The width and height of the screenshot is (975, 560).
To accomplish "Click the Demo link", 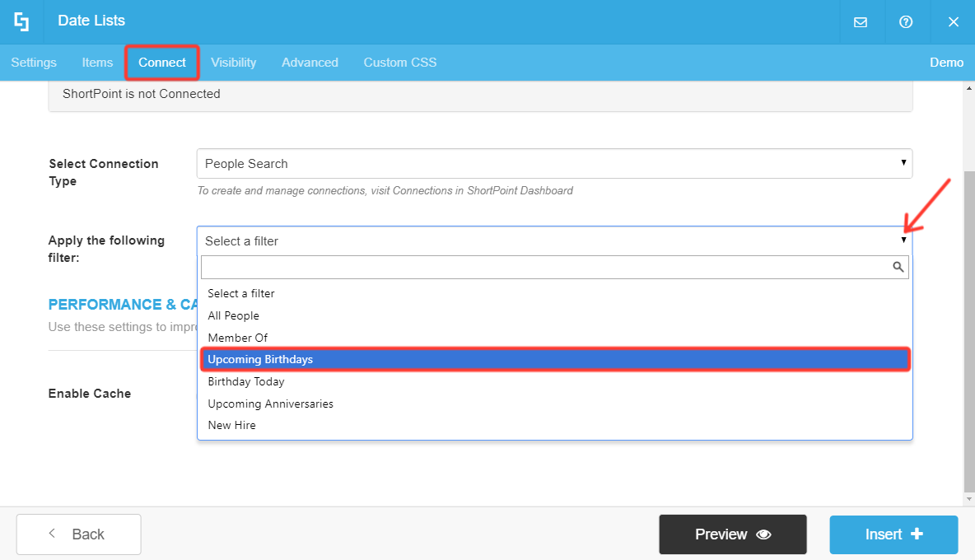I will point(946,62).
